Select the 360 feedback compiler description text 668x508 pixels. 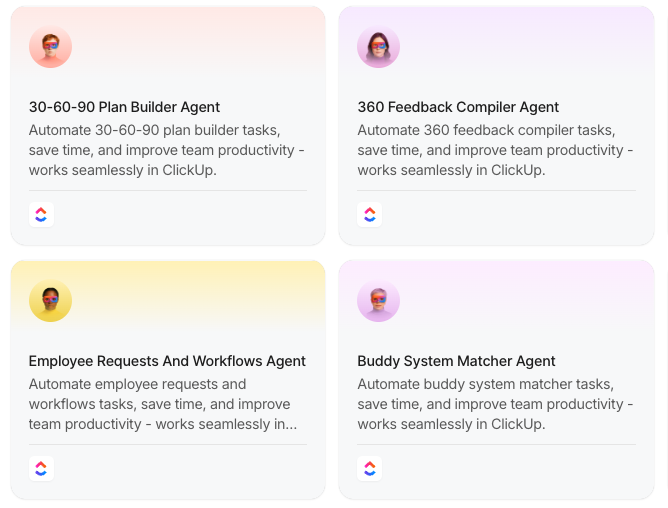(495, 150)
